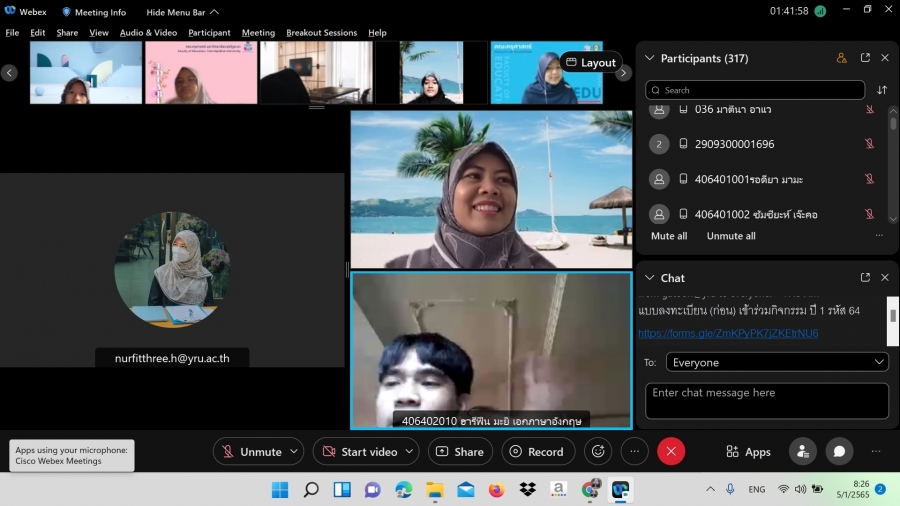Viewport: 900px width, 506px height.
Task: Open more options ellipsis beside Record
Action: point(634,451)
